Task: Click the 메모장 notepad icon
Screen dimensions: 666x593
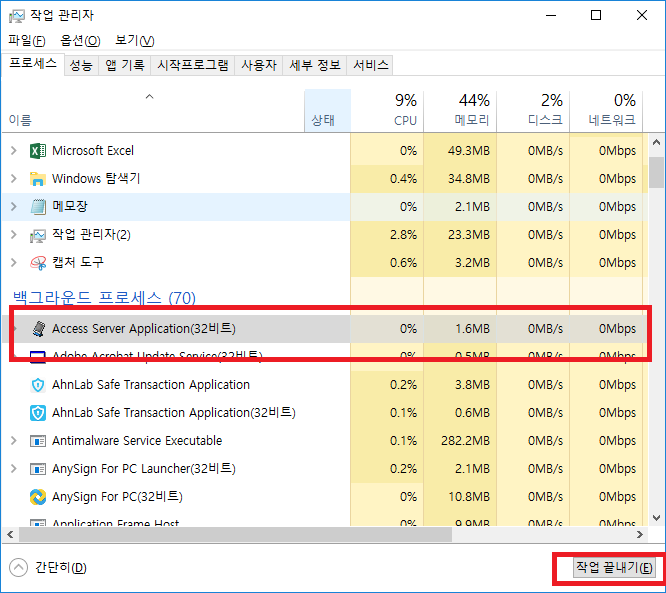Action: [38, 207]
